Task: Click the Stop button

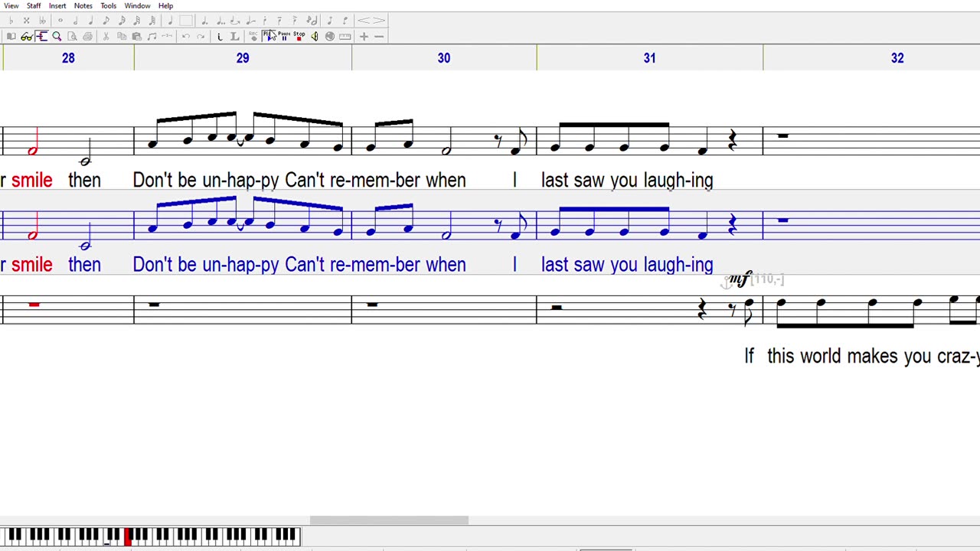Action: pyautogui.click(x=299, y=36)
